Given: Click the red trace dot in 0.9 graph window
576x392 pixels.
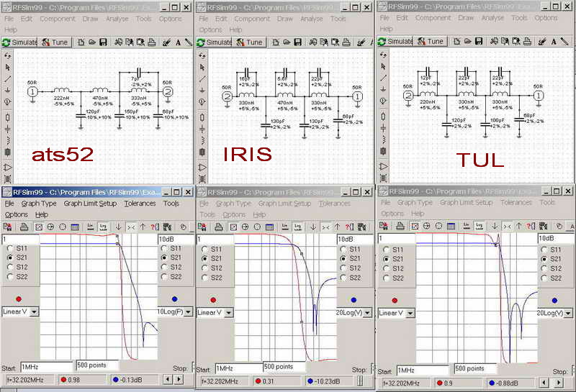Looking at the screenshot, I should pyautogui.click(x=394, y=300).
